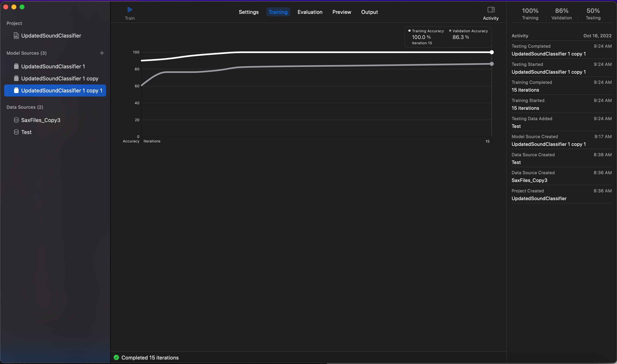The width and height of the screenshot is (617, 364).
Task: Go to the Output tab
Action: pos(369,12)
